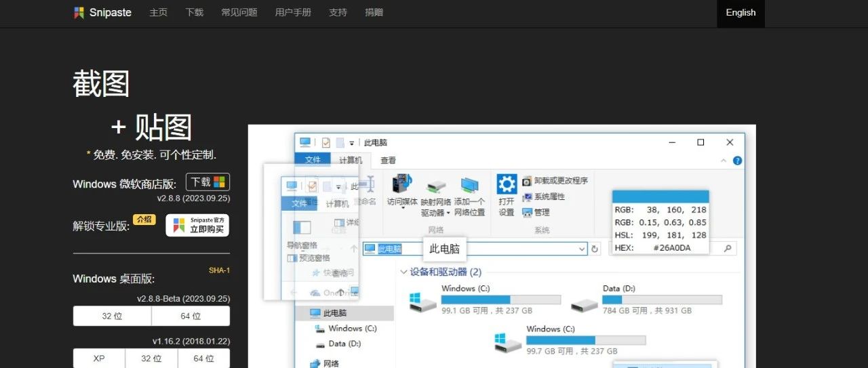Click 系统属性 in the ribbon
868x368 pixels.
point(543,197)
